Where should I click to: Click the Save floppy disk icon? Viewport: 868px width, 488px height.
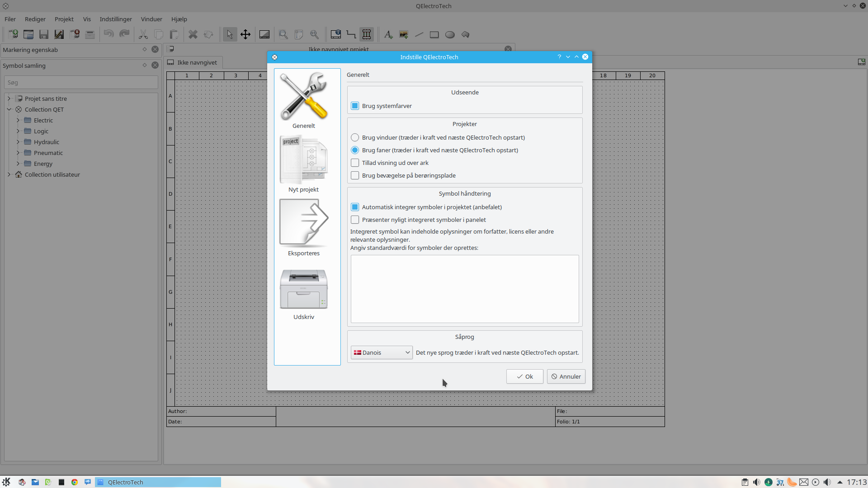(x=44, y=34)
